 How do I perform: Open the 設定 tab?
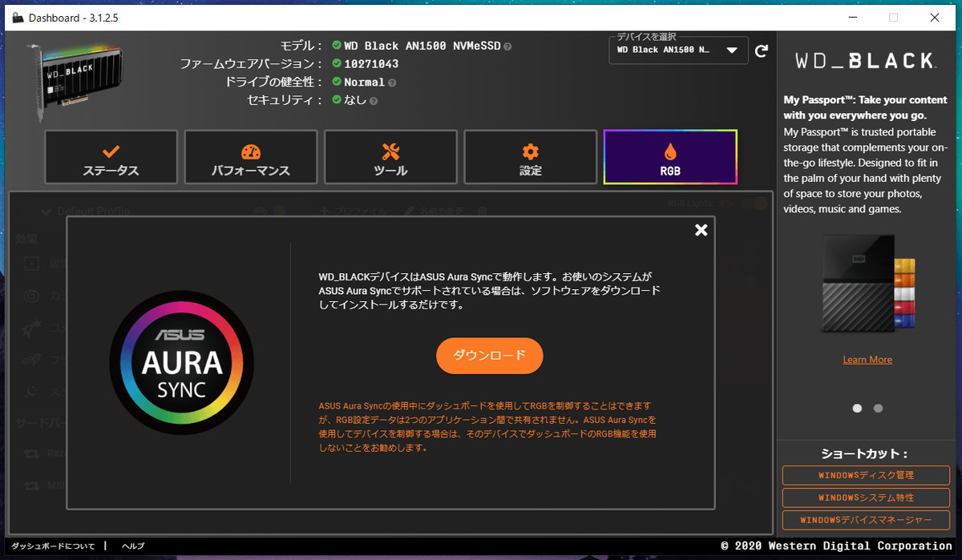point(530,157)
